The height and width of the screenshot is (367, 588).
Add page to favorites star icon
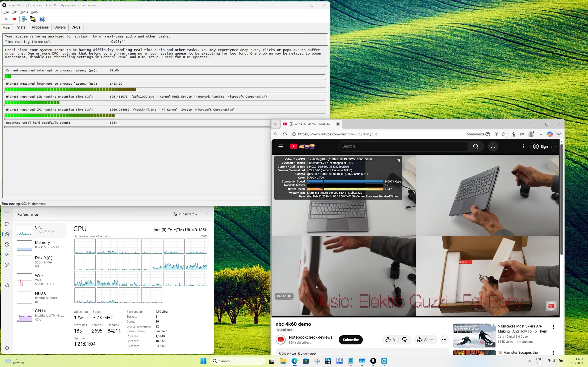[x=503, y=134]
